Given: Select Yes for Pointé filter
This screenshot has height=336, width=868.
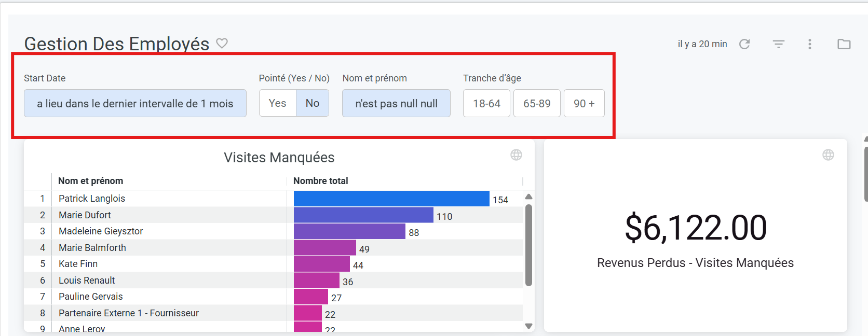Looking at the screenshot, I should (278, 103).
